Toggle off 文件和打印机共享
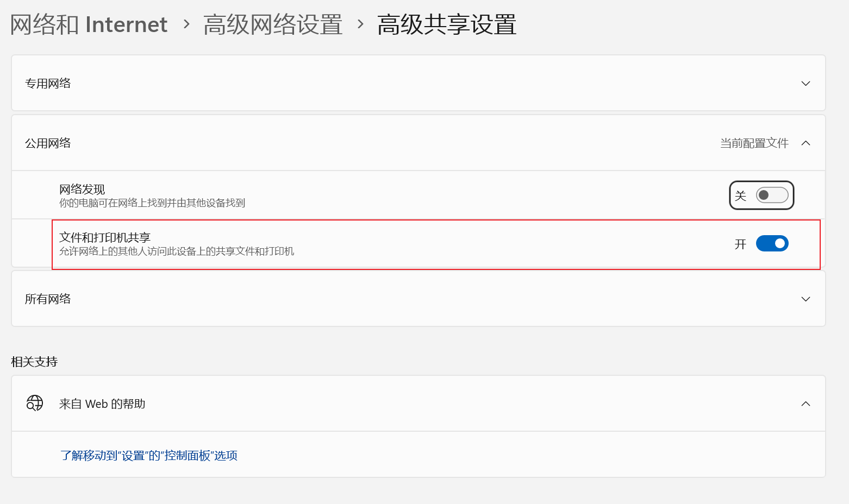The image size is (849, 504). click(x=772, y=243)
